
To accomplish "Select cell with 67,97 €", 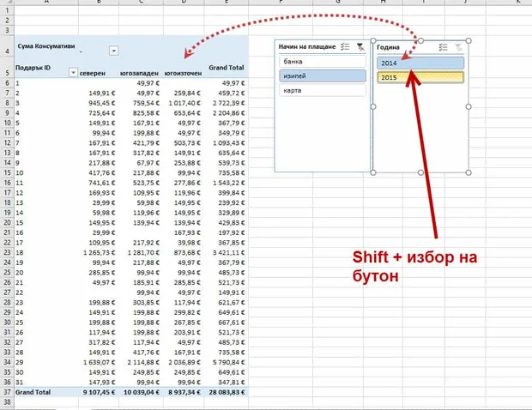I will [x=141, y=163].
